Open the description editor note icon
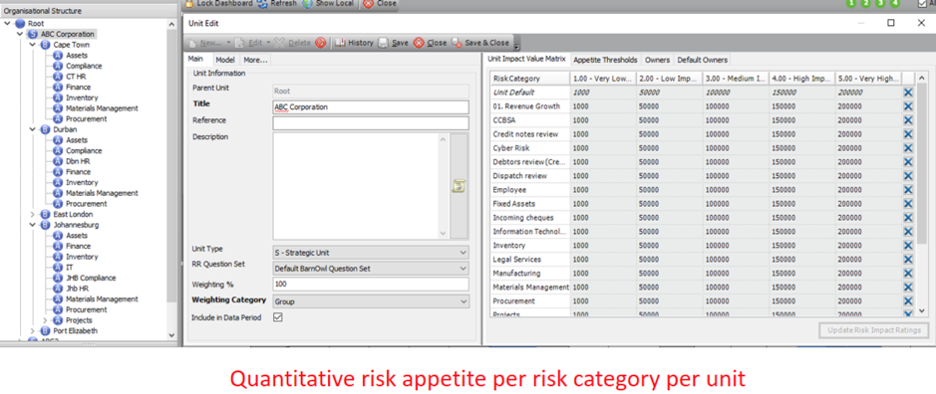Screen dimensions: 936x394 point(458,186)
